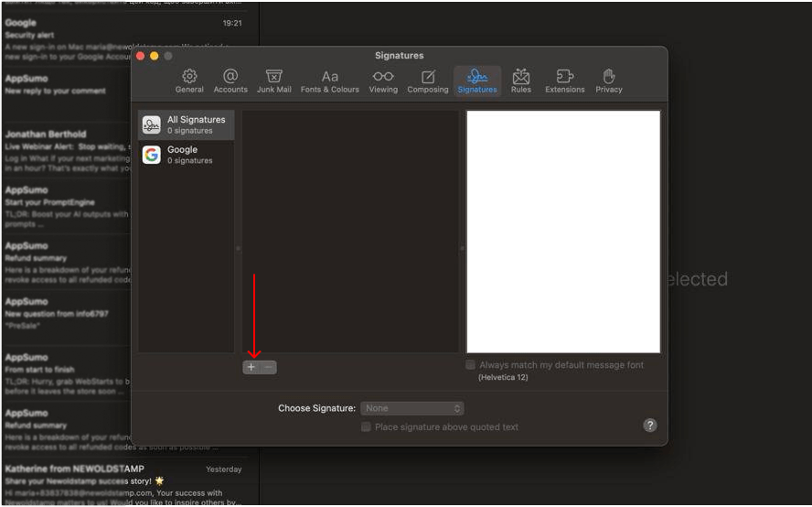
Task: Open the Privacy preferences pane
Action: tap(608, 81)
